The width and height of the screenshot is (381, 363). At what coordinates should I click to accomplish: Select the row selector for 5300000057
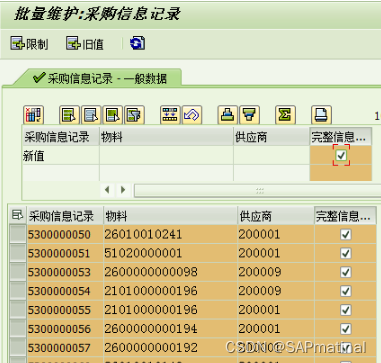pyautogui.click(x=18, y=348)
